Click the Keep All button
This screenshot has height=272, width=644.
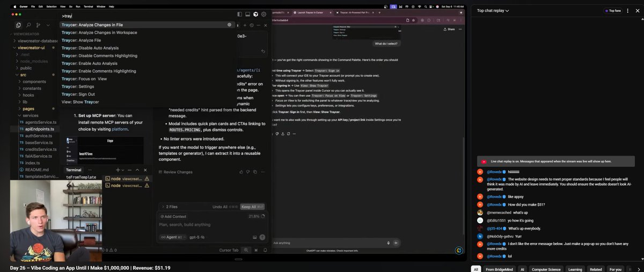click(252, 207)
